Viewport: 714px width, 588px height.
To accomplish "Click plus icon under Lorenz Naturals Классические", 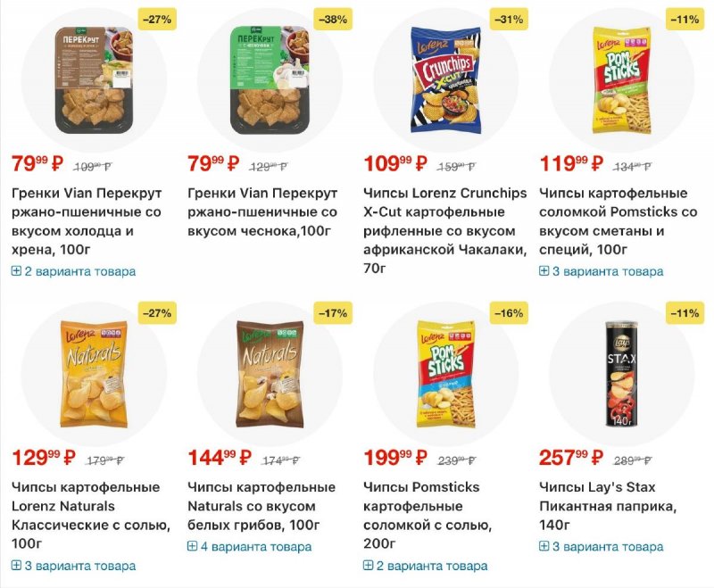I will [x=16, y=566].
